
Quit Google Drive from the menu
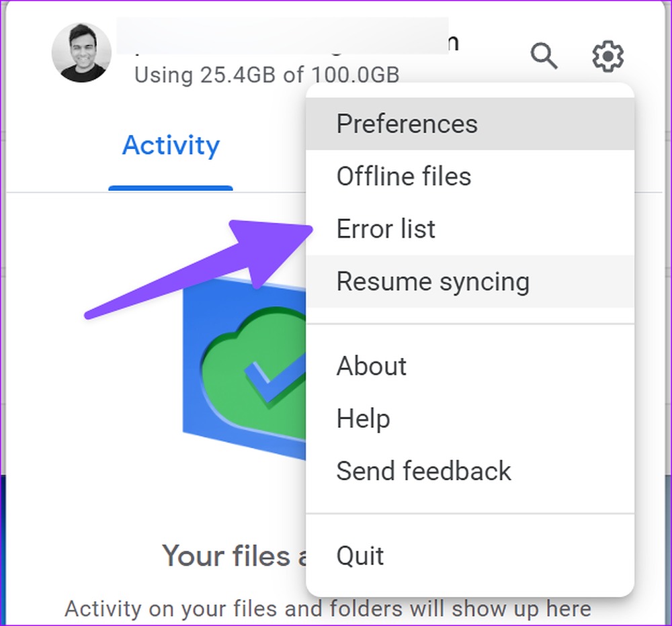[470, 555]
